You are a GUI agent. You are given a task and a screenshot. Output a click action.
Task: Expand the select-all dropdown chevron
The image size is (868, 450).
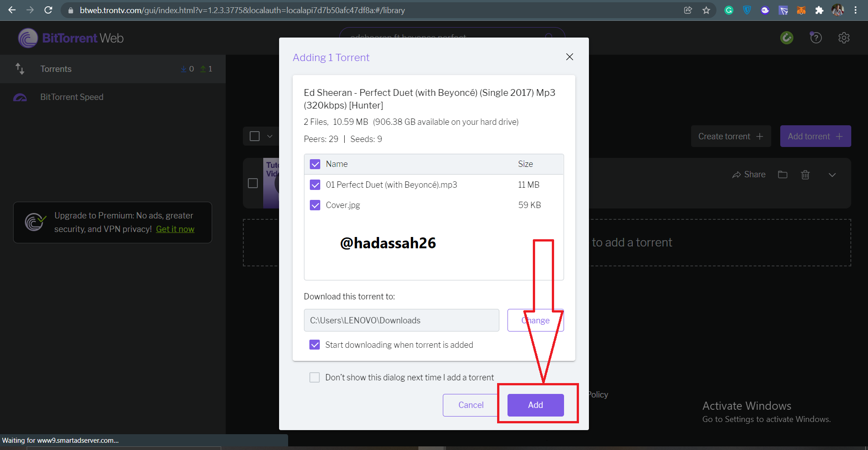(270, 136)
